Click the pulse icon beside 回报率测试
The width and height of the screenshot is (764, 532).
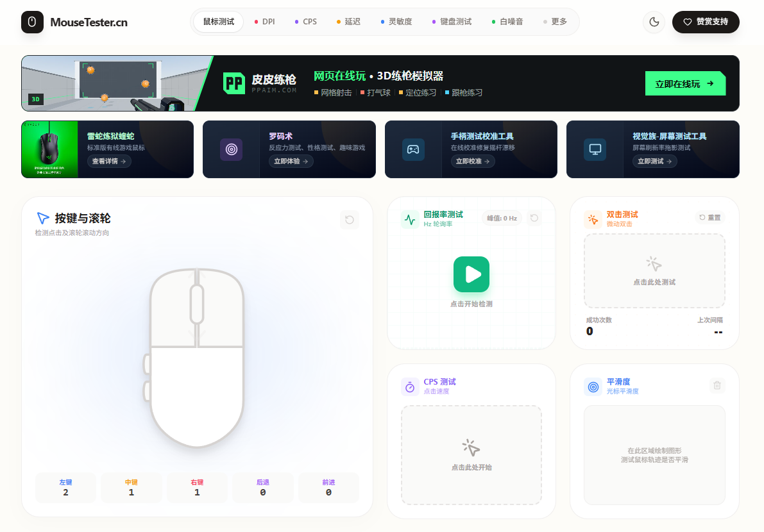[x=410, y=219]
